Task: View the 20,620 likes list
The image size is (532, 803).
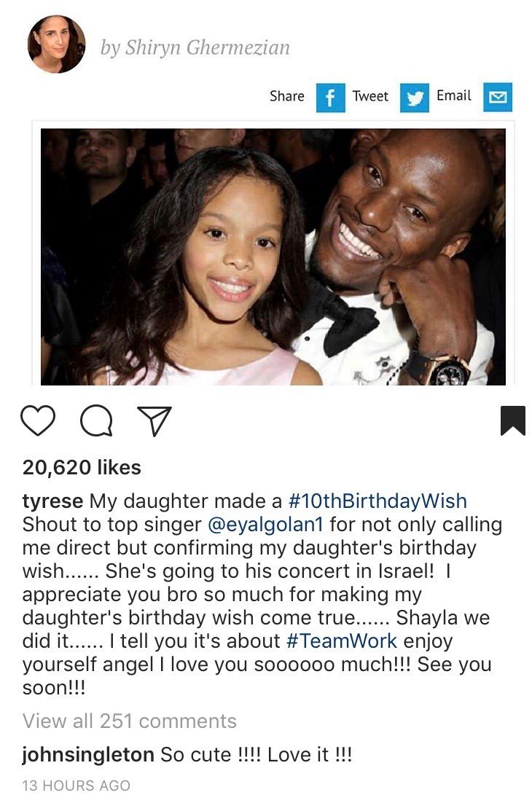Action: click(x=82, y=468)
